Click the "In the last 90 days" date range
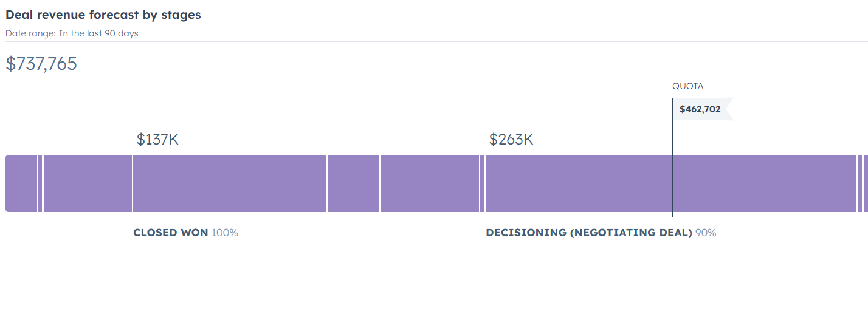This screenshot has height=317, width=868. tap(98, 33)
